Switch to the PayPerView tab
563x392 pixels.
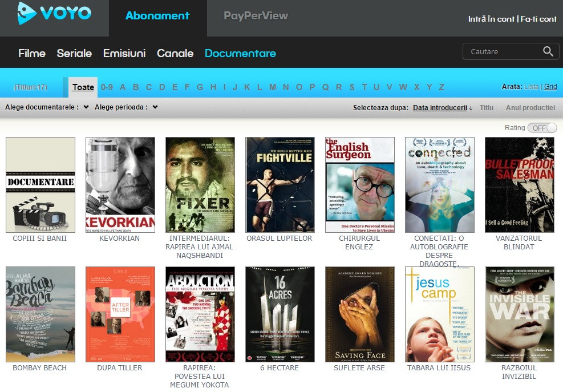[x=256, y=16]
